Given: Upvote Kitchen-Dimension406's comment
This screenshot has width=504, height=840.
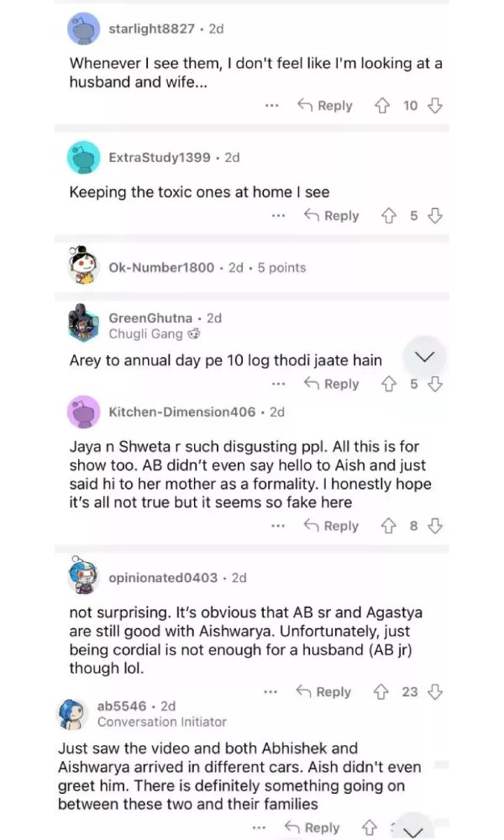Looking at the screenshot, I should 389,526.
